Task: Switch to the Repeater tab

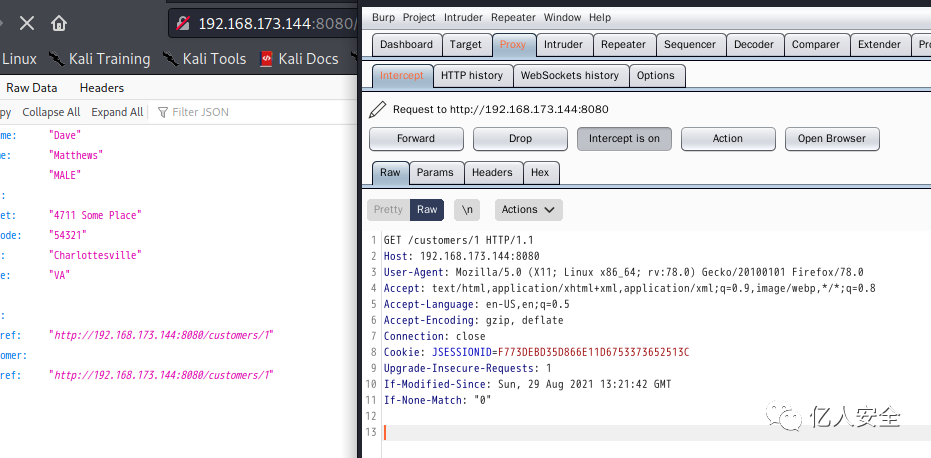Action: coord(623,45)
